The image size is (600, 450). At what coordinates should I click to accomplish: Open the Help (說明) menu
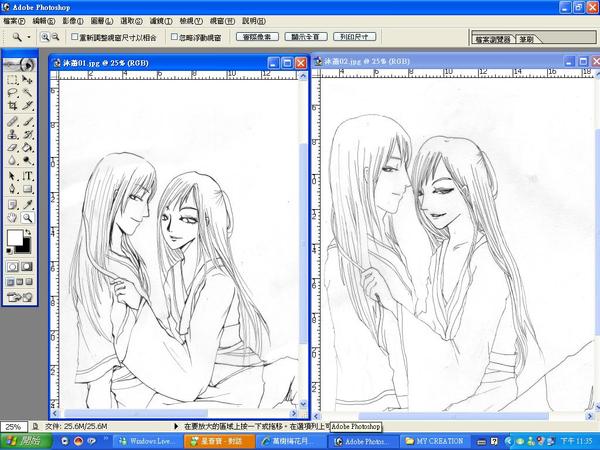tap(254, 21)
